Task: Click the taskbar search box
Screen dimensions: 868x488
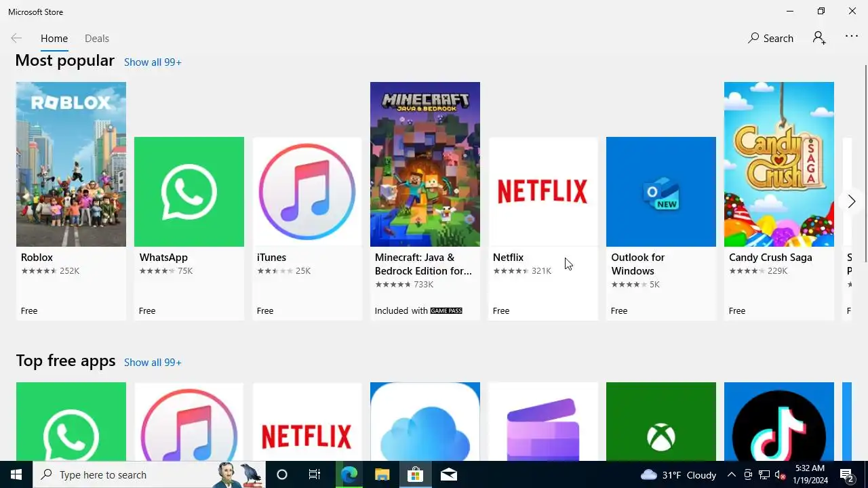Action: (x=149, y=474)
